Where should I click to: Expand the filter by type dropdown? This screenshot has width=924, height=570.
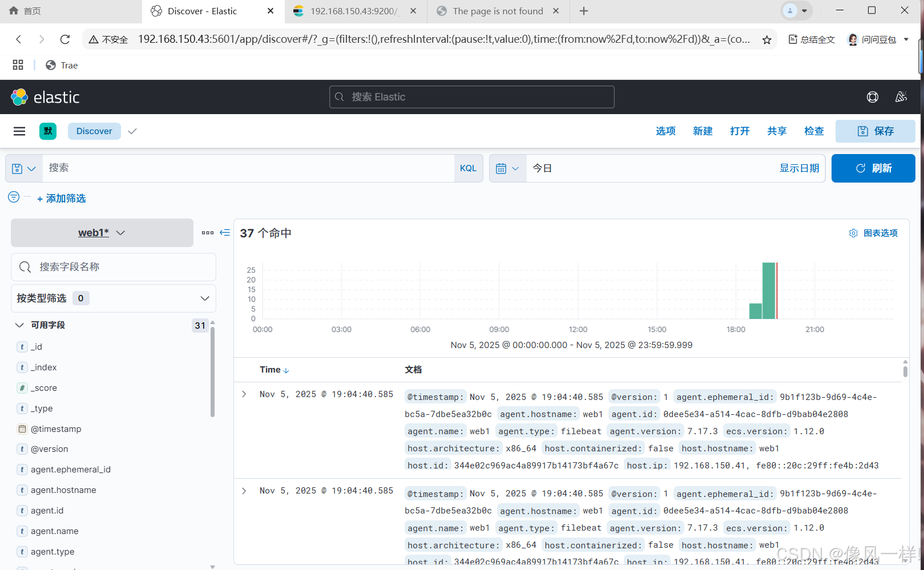click(x=113, y=298)
